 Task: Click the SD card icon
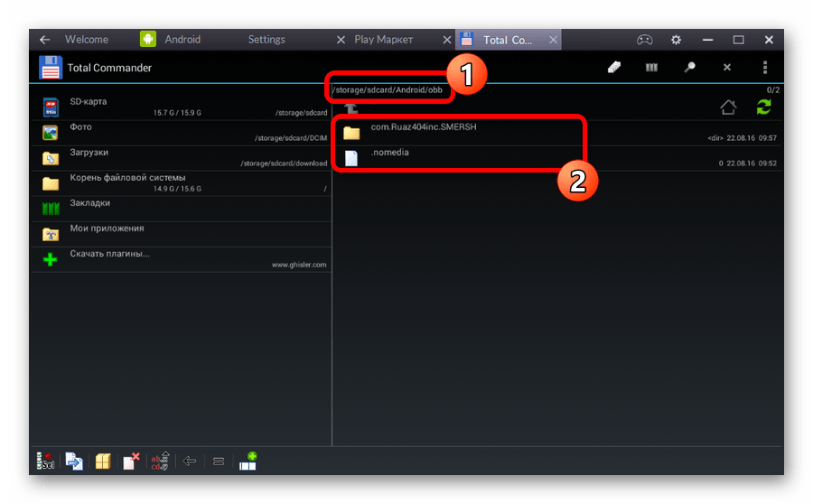coord(51,107)
